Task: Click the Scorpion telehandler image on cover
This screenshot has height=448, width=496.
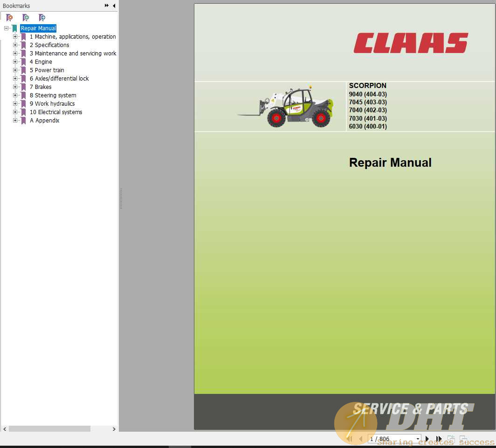Action: (x=285, y=107)
